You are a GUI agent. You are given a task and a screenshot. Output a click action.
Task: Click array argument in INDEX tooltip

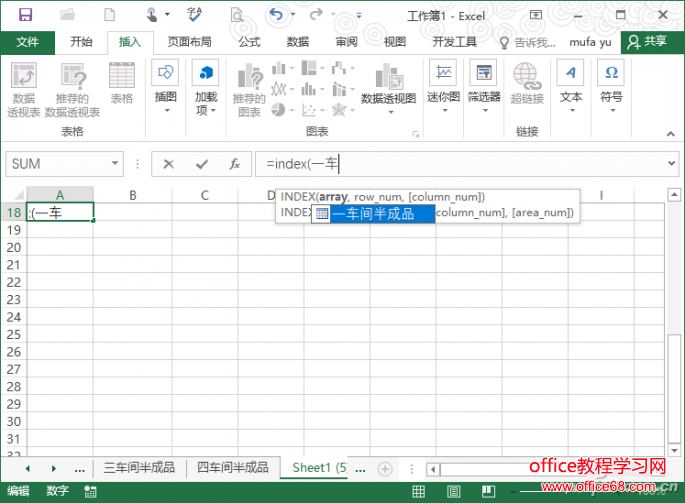pyautogui.click(x=333, y=197)
